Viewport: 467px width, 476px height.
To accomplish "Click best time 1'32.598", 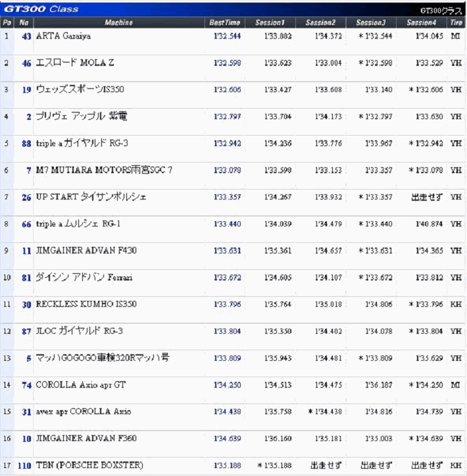I will pos(227,63).
